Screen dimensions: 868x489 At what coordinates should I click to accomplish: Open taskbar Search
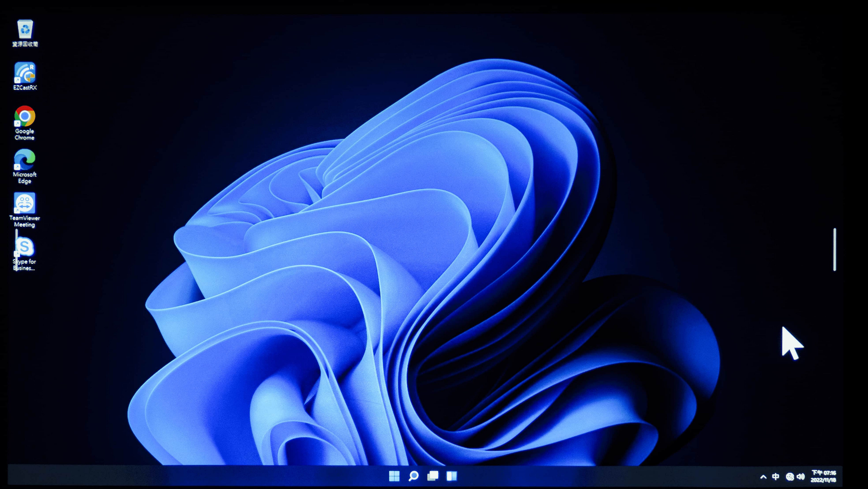[x=413, y=476]
